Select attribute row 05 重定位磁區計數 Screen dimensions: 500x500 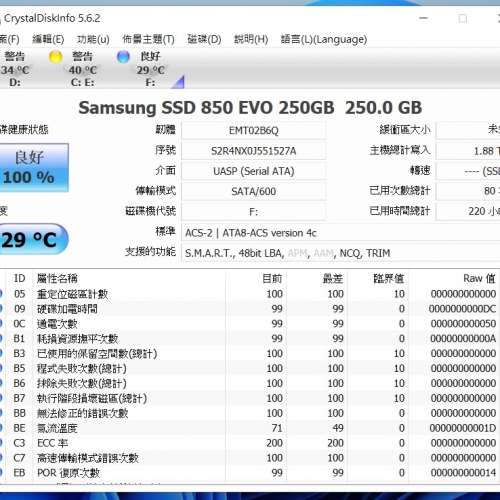tap(250, 294)
